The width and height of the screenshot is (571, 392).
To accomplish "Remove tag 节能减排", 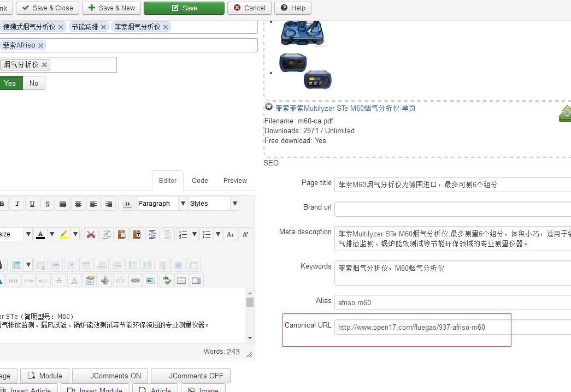I will click(x=103, y=27).
